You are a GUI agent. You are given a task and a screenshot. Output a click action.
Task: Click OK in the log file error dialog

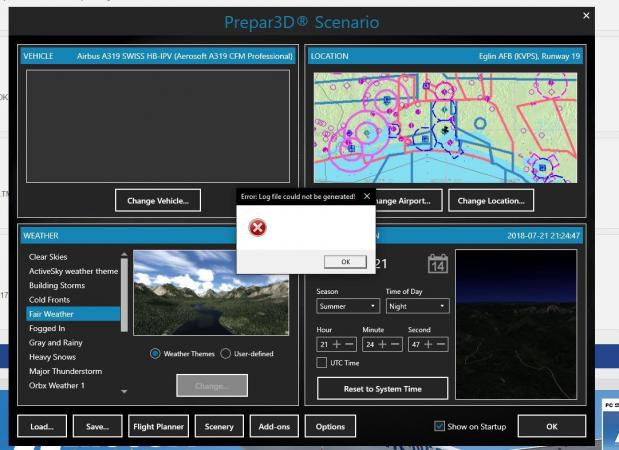click(x=345, y=262)
